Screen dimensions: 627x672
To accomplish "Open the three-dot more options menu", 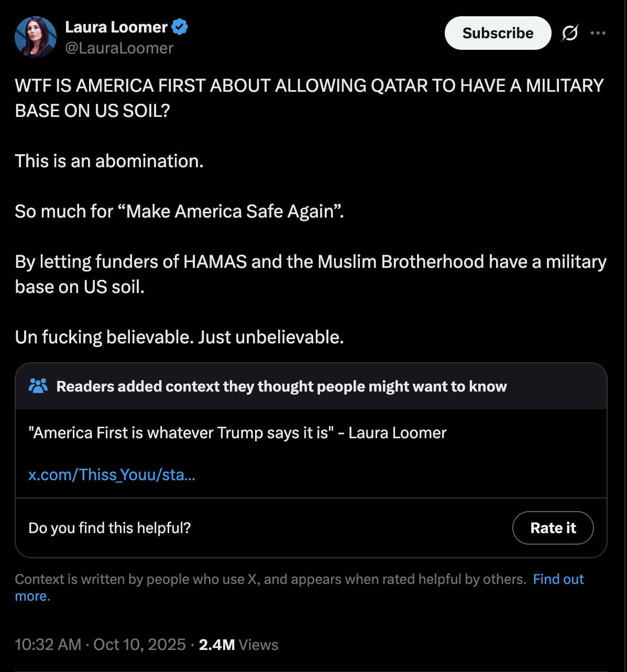I will [x=598, y=33].
